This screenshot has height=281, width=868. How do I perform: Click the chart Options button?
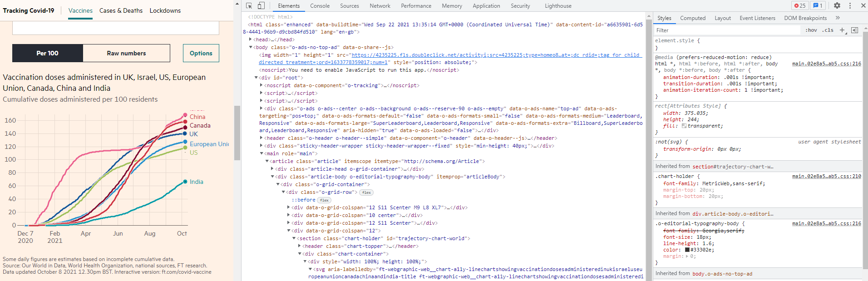pyautogui.click(x=201, y=53)
